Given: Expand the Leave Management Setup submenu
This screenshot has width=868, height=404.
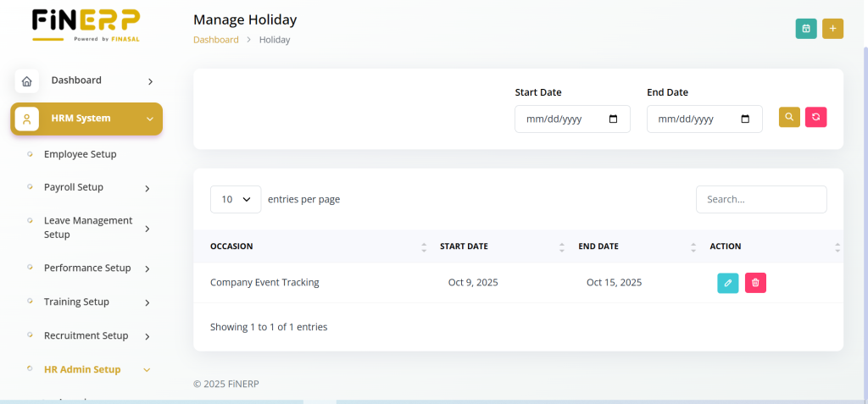Looking at the screenshot, I should click(147, 228).
